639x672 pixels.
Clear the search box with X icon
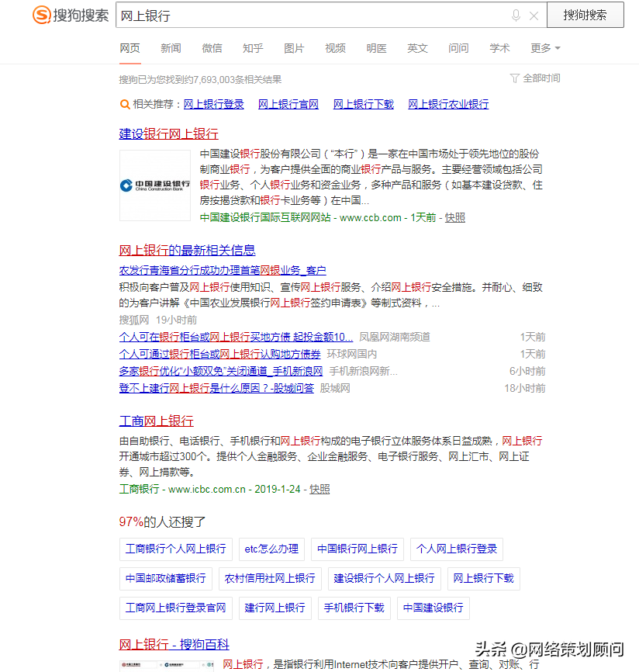coord(534,16)
